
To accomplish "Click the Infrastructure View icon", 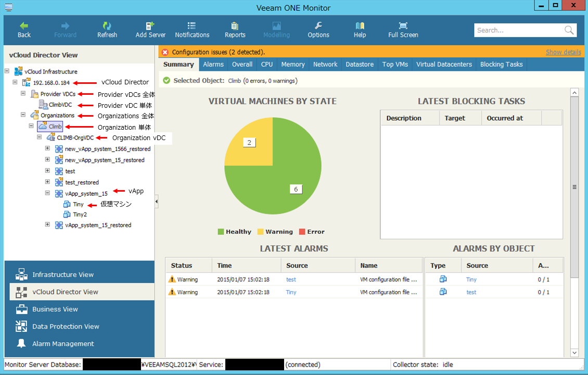I will coord(21,274).
